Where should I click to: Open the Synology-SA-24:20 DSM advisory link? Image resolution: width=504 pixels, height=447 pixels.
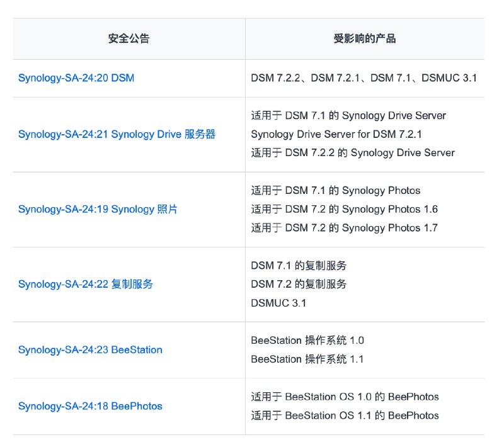(76, 79)
